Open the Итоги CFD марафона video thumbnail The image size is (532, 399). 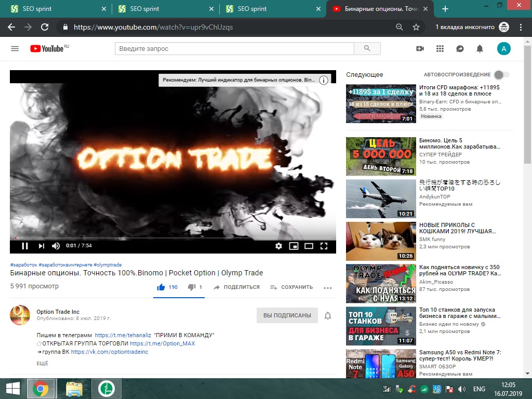tap(381, 103)
